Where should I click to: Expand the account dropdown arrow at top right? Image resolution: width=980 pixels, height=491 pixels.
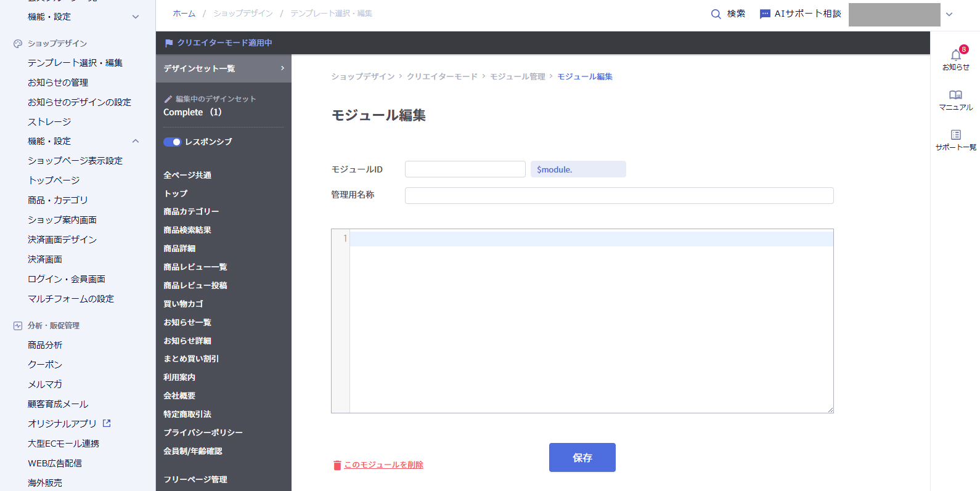pos(949,14)
